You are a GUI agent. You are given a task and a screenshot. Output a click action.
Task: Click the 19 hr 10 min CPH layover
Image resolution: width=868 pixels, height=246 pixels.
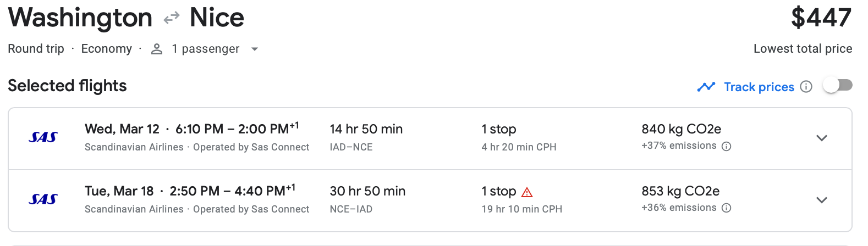click(x=521, y=209)
